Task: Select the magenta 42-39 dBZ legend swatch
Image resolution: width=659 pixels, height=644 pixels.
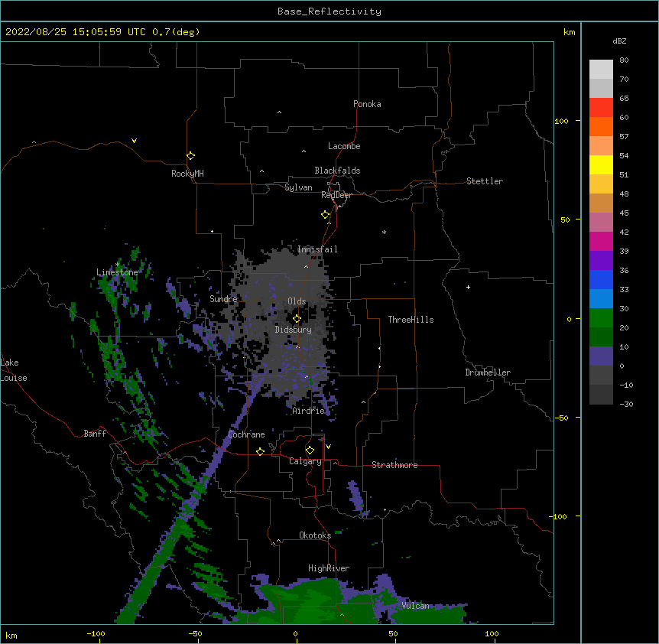Action: click(x=601, y=241)
